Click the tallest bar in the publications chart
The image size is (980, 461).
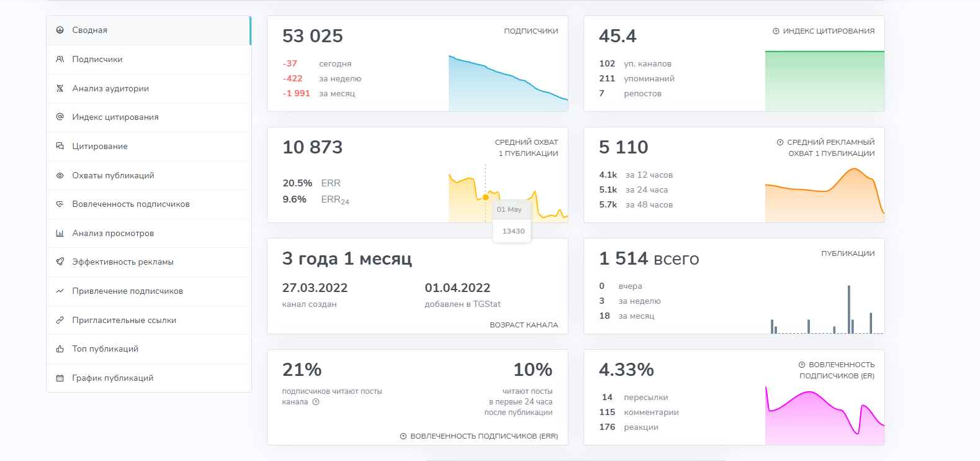click(x=848, y=309)
